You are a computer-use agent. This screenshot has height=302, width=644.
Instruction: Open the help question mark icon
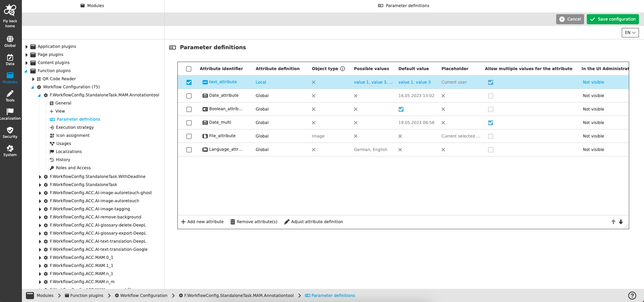point(632,296)
